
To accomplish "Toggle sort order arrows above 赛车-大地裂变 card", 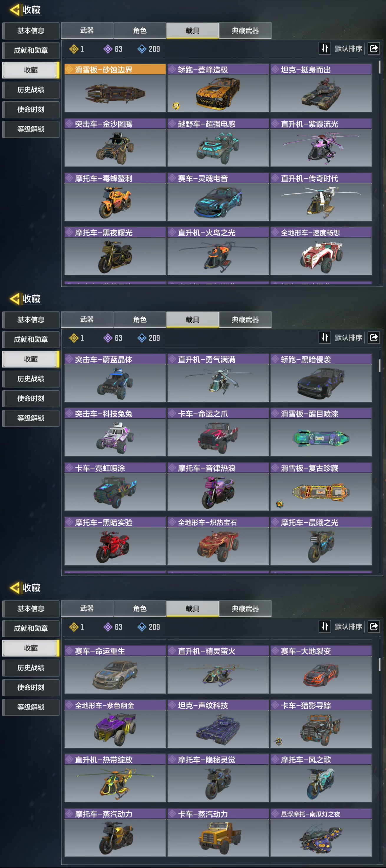I will [325, 626].
